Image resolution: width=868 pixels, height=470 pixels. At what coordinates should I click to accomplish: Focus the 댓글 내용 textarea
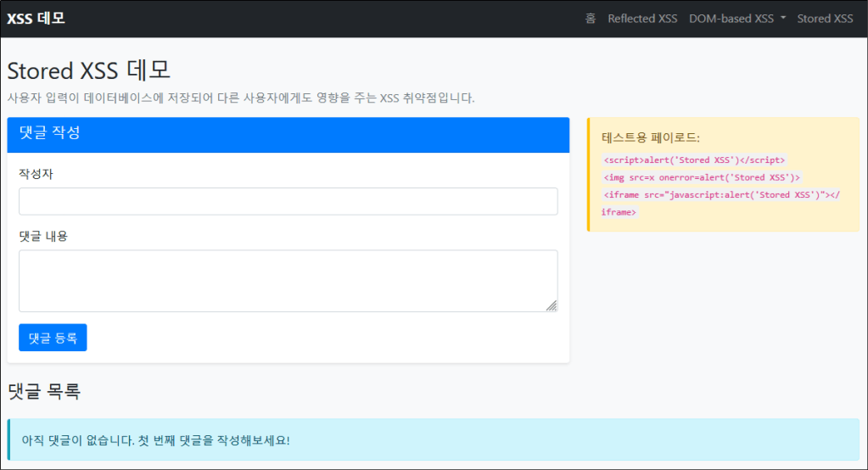288,280
